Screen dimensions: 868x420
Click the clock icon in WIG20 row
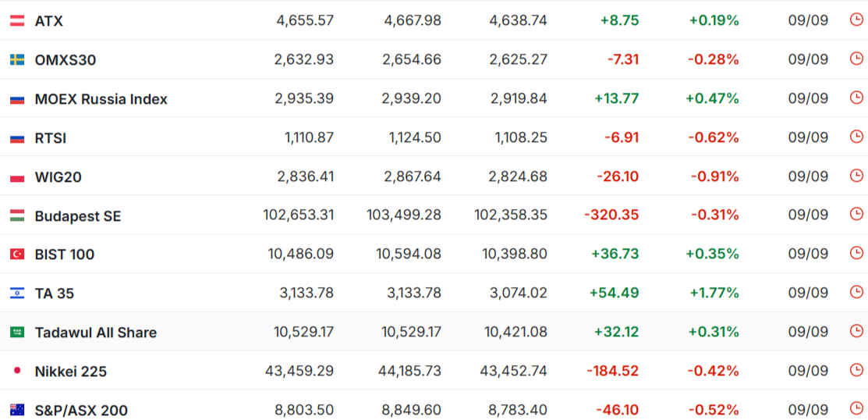point(856,176)
